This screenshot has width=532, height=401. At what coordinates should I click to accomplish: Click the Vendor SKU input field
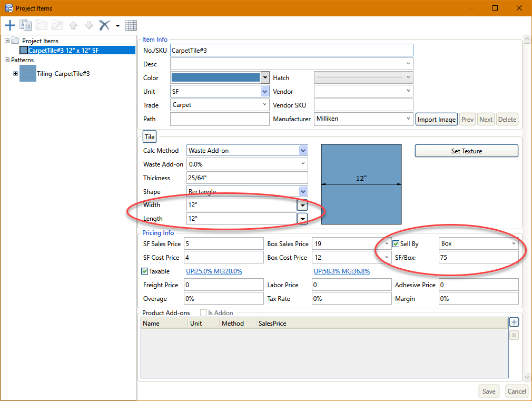point(363,105)
